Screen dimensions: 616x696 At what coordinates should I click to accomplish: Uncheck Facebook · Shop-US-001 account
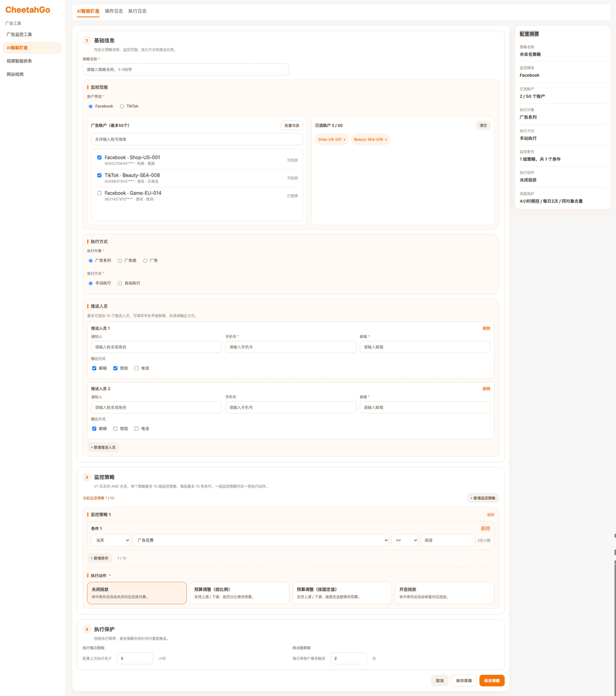(x=99, y=158)
